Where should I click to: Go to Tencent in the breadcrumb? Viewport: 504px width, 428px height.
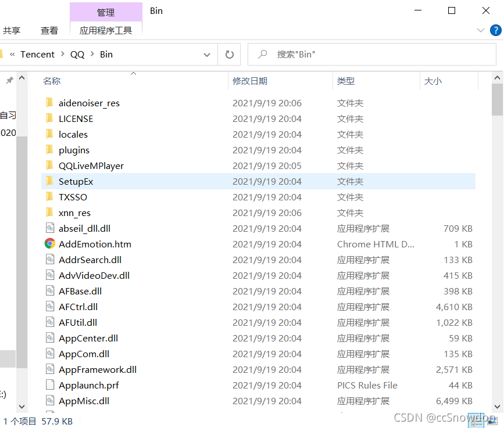coord(37,54)
